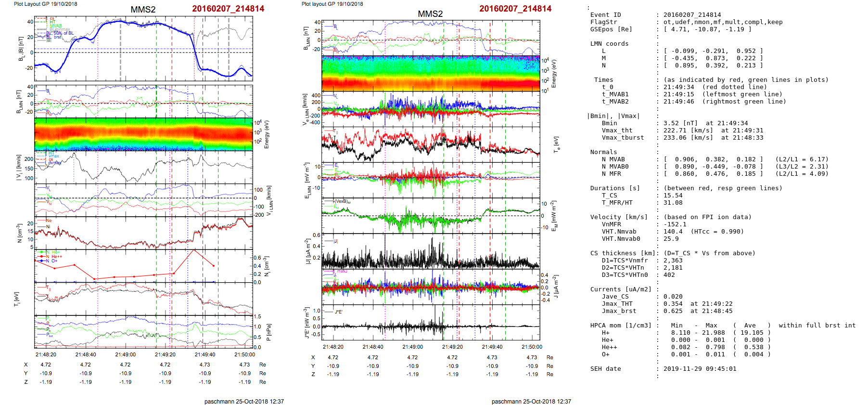The height and width of the screenshot is (405, 868).
Task: Click the electron temperature Te [eV] panel
Action: tap(431, 144)
